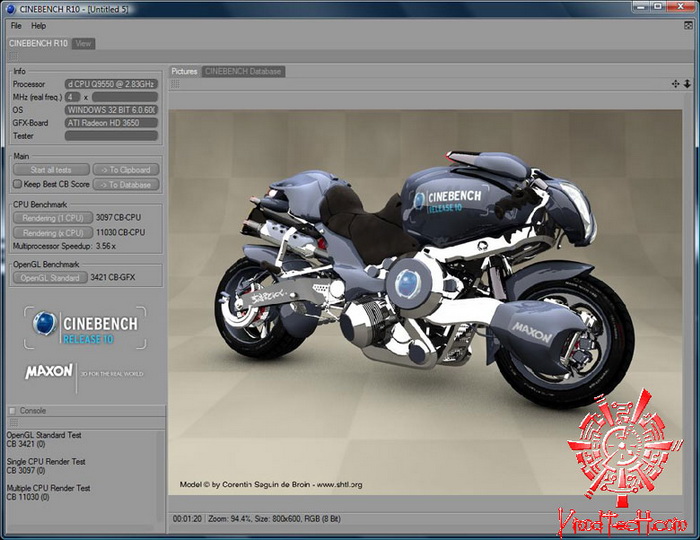Run the Rendering (1 CPU) test

coord(53,218)
